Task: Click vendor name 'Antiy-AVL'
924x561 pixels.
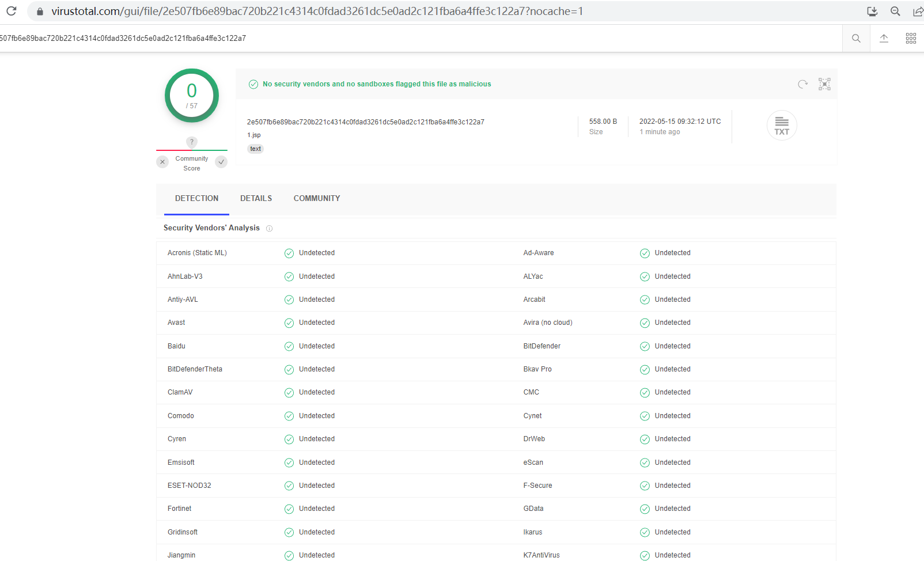Action: [x=183, y=300]
